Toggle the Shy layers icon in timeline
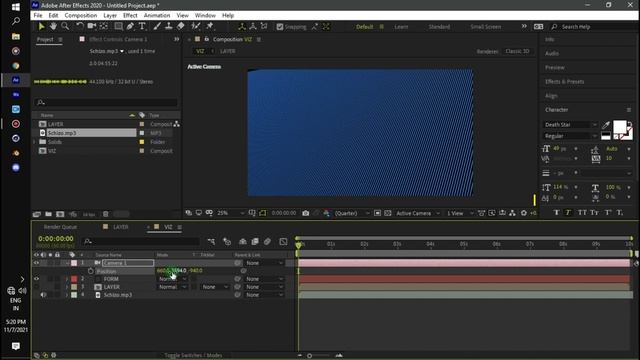Screen dimensions: 640x360 point(242,242)
